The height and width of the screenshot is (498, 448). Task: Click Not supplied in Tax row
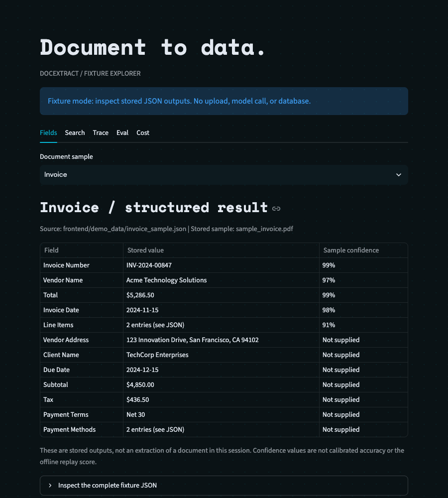[341, 399]
